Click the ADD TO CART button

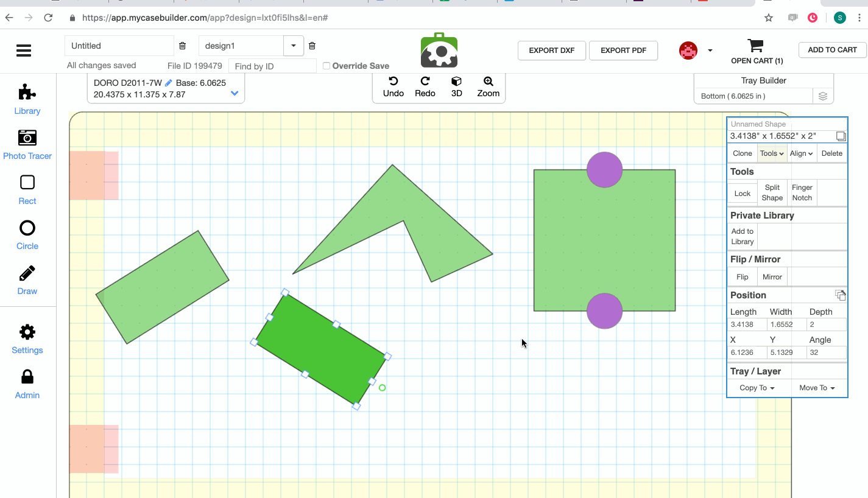click(831, 50)
